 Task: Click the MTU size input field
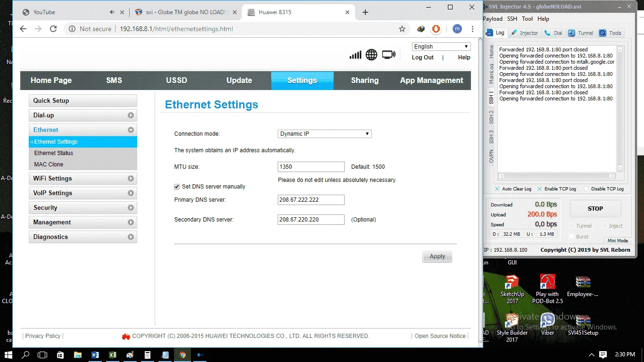(x=311, y=167)
